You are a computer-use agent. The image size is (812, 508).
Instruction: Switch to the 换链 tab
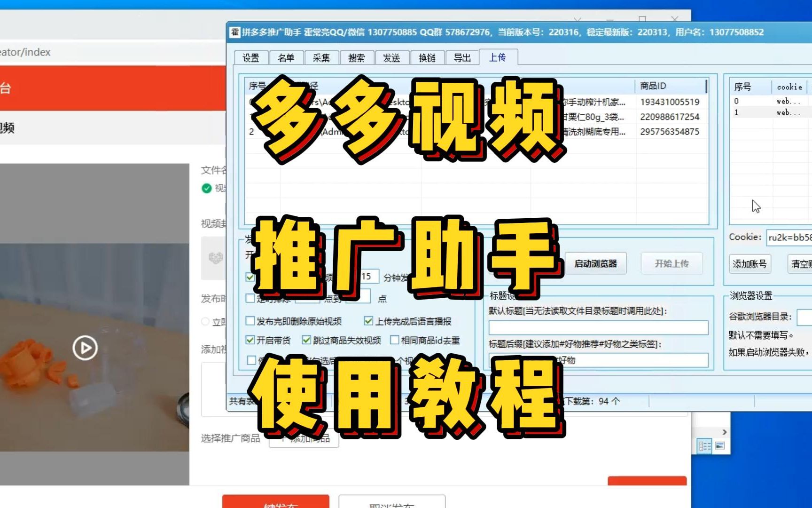point(427,57)
